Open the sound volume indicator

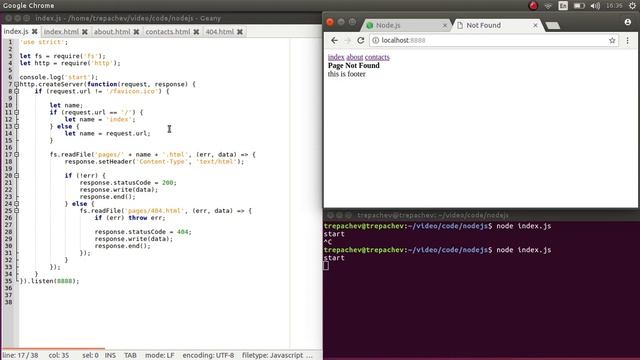tap(595, 6)
